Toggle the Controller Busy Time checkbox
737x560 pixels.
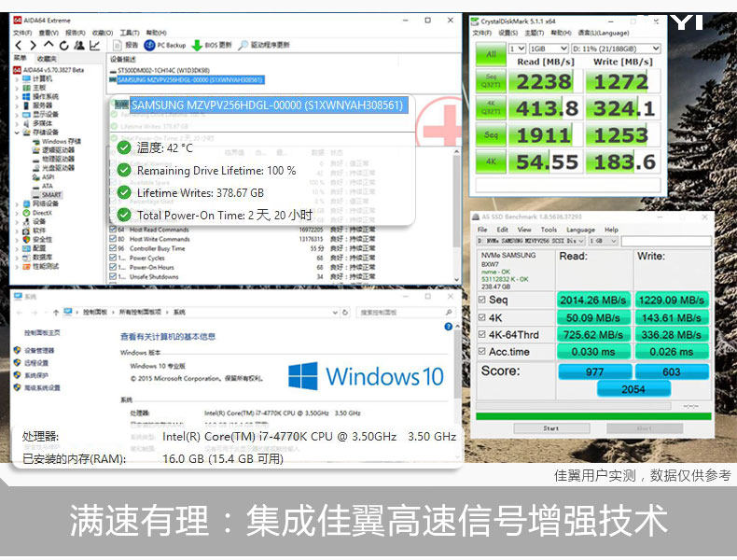[113, 248]
